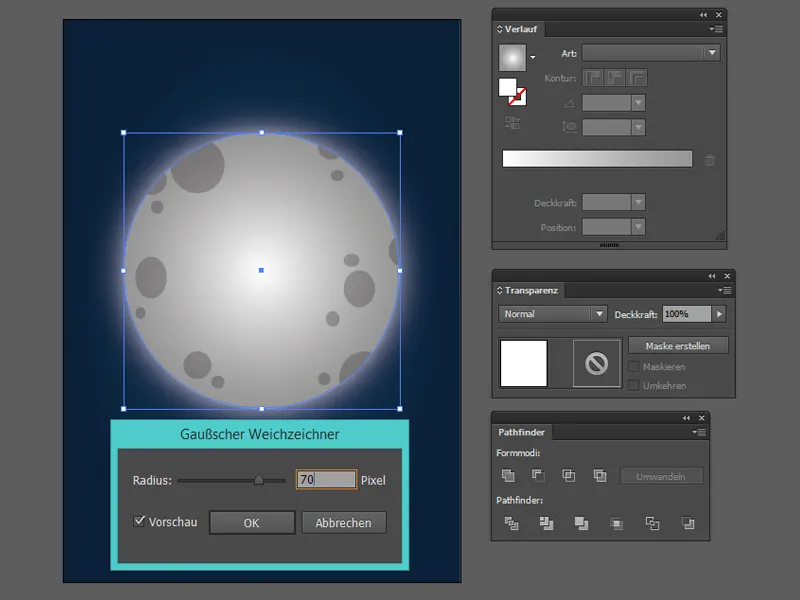Click the Crop pathfinder icon
Image resolution: width=800 pixels, height=600 pixels.
616,523
